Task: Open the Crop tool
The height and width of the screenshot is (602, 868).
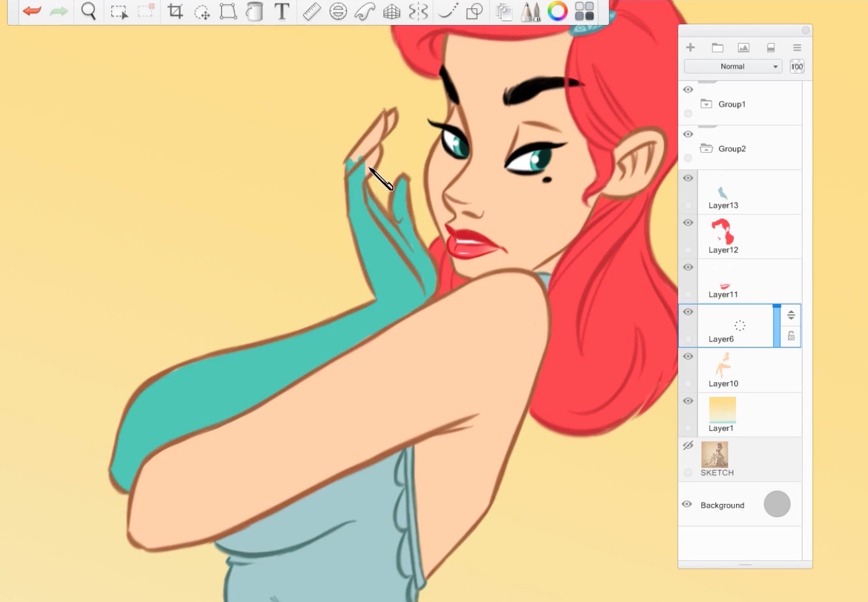Action: click(175, 11)
